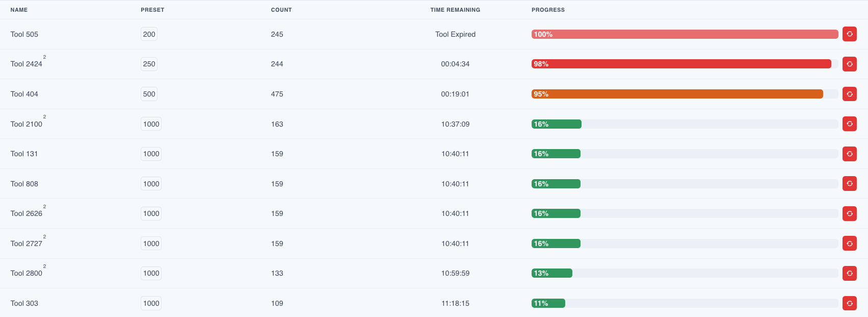The width and height of the screenshot is (868, 317).
Task: Click the reset icon for Tool 2800
Action: tap(850, 273)
